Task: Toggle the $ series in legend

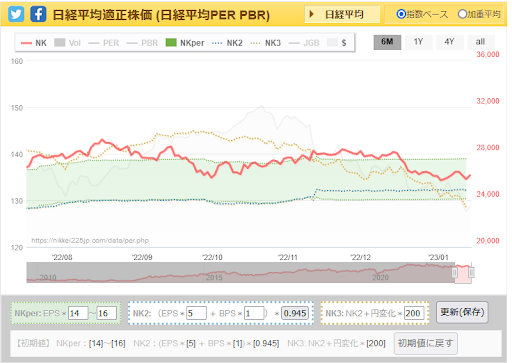Action: click(337, 43)
